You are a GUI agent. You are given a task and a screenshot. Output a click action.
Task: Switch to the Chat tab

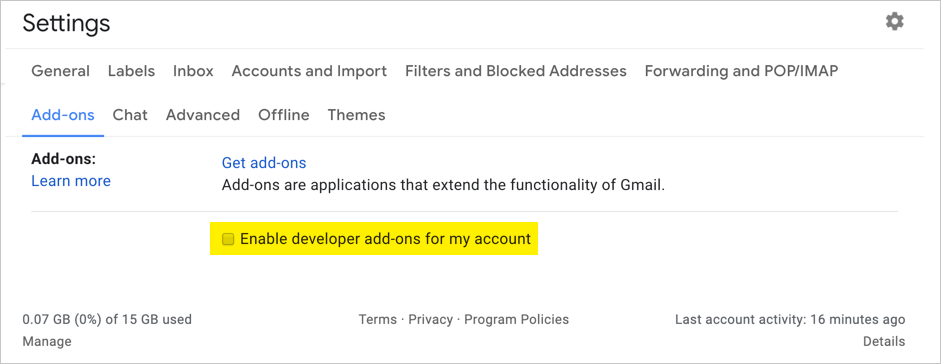pos(130,115)
